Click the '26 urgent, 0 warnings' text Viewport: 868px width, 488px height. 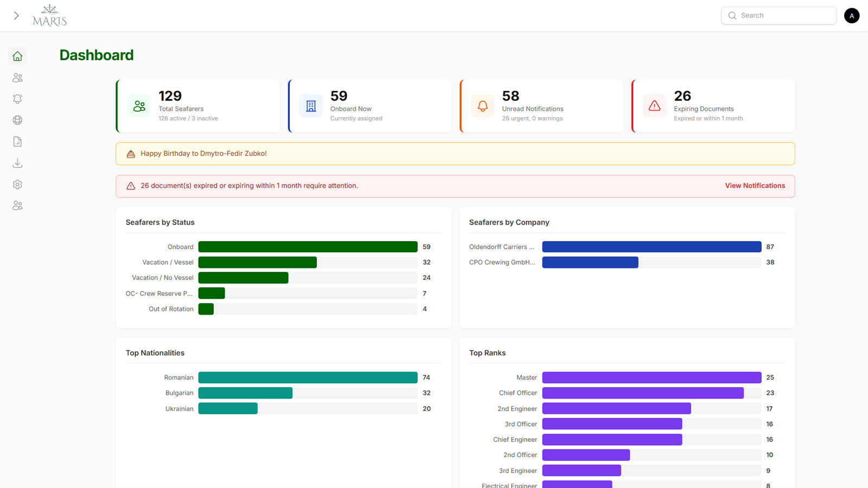pyautogui.click(x=532, y=118)
